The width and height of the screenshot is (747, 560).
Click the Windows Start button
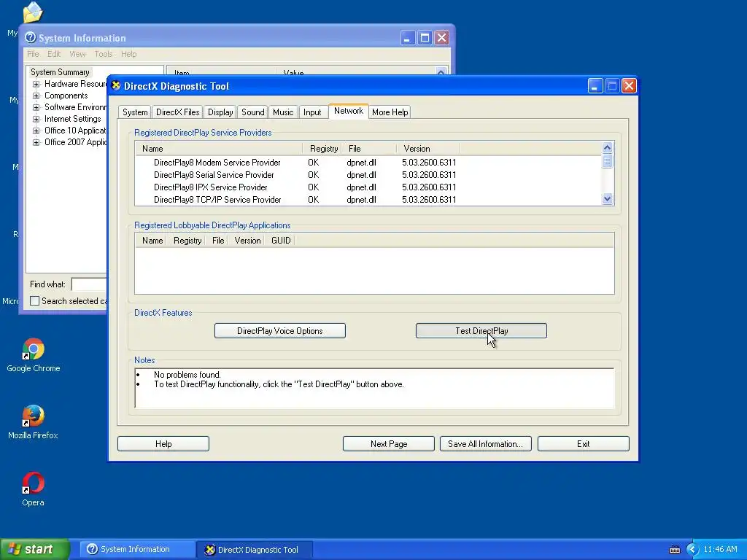click(34, 549)
